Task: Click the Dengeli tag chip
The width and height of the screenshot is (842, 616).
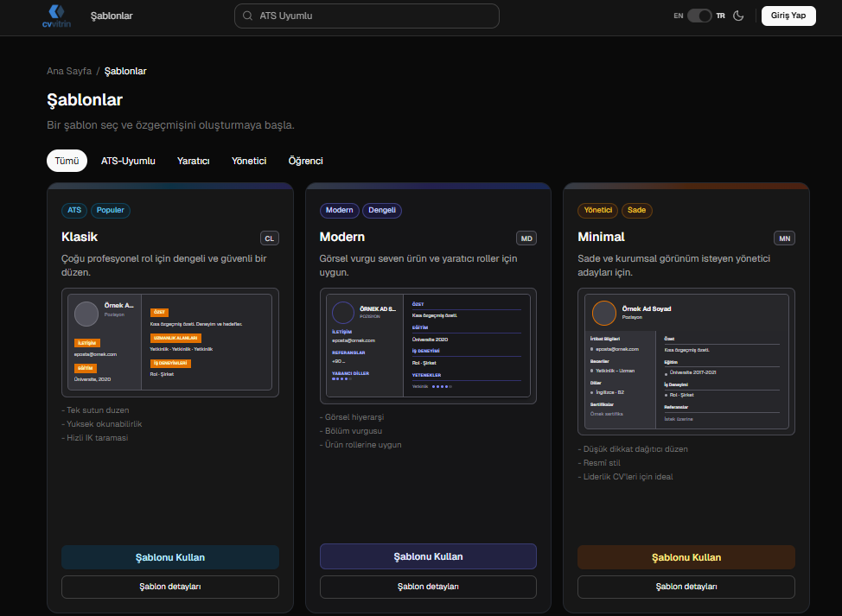Action: point(382,210)
